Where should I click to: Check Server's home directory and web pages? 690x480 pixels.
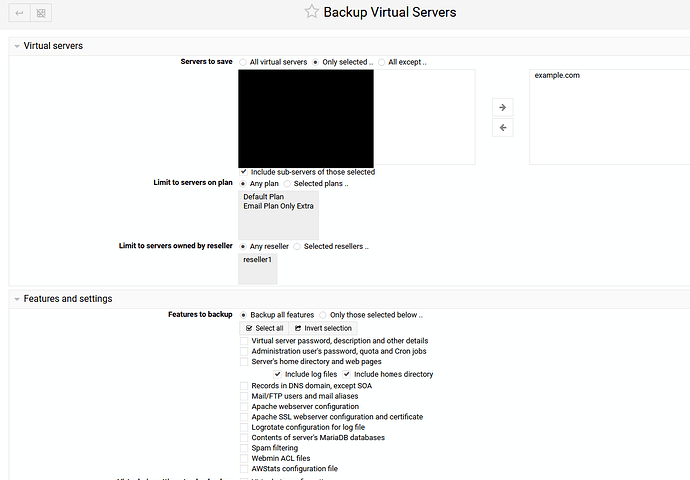coord(244,362)
